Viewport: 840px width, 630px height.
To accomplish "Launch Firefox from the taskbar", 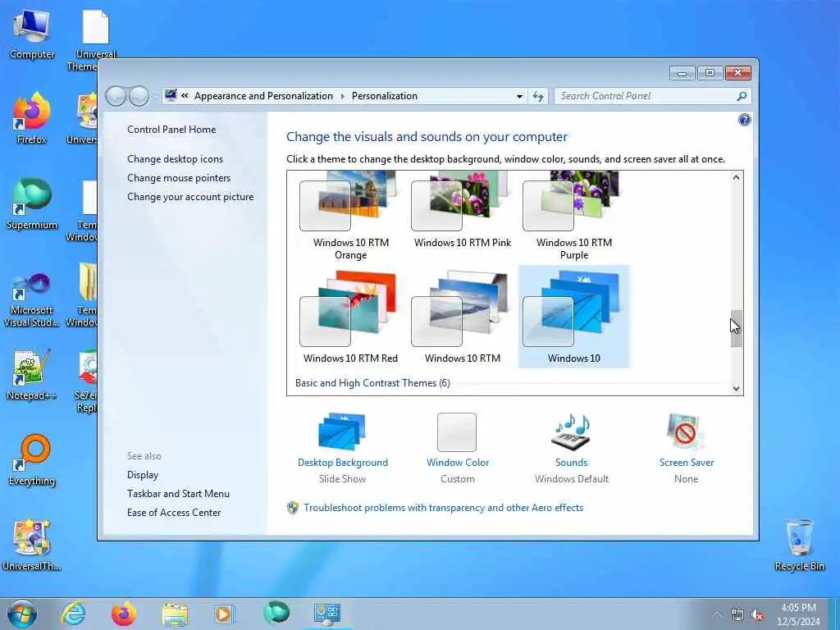I will [x=124, y=614].
